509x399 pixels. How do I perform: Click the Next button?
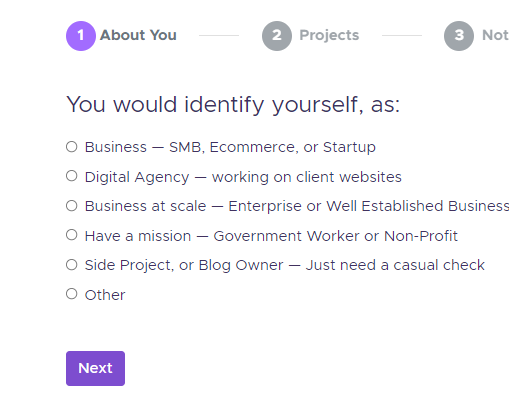(x=95, y=368)
